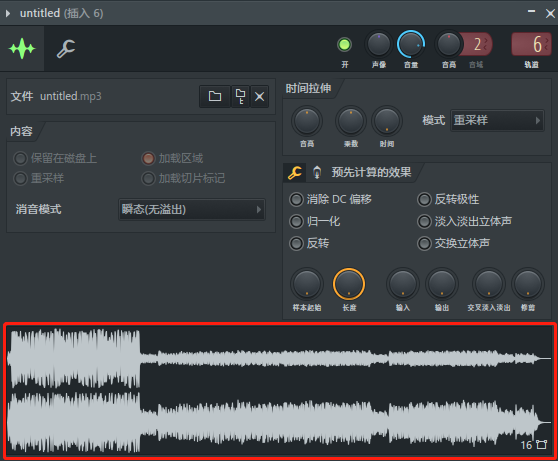Remove loaded sample with the X icon

tap(259, 96)
